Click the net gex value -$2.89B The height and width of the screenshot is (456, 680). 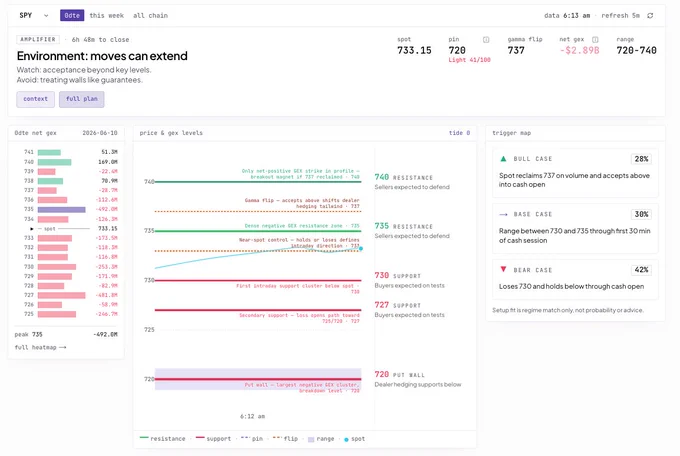tap(579, 50)
